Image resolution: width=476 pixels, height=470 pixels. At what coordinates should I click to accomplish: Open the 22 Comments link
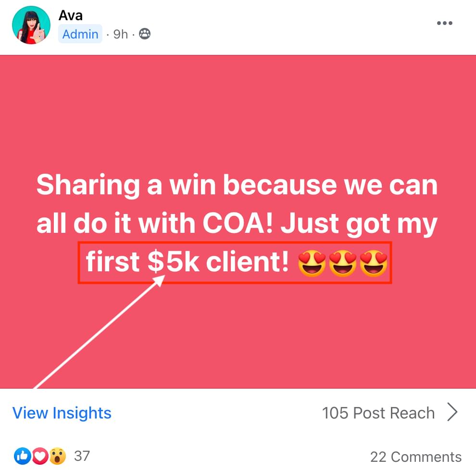415,457
